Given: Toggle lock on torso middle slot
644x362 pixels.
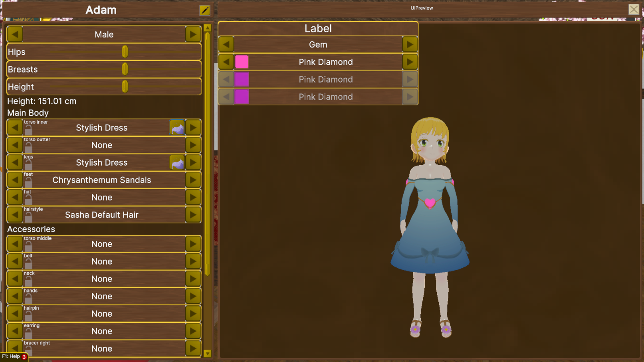Looking at the screenshot, I should (x=28, y=247).
